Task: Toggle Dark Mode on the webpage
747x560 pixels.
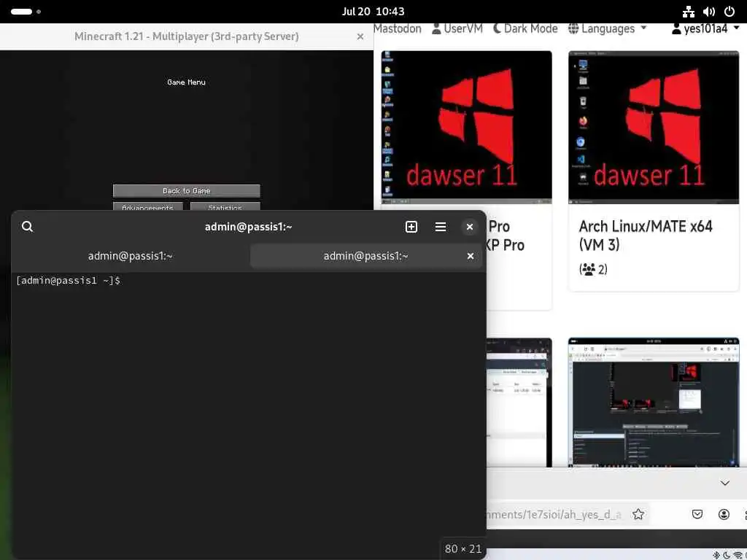Action: point(525,28)
